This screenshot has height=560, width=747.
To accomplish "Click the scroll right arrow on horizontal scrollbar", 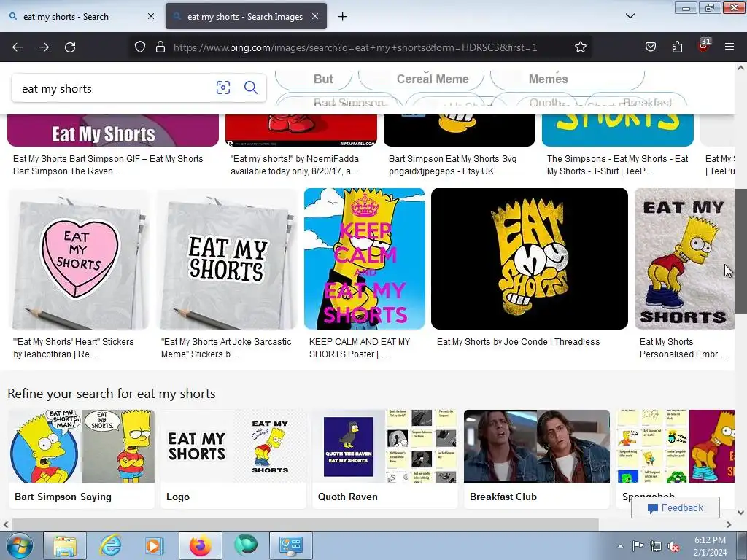I will (729, 524).
